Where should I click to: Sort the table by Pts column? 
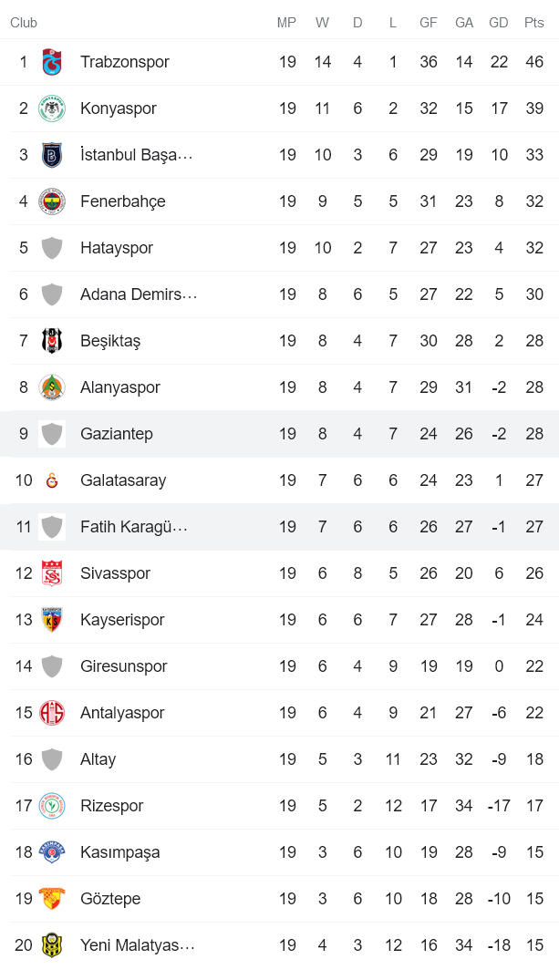pyautogui.click(x=533, y=23)
